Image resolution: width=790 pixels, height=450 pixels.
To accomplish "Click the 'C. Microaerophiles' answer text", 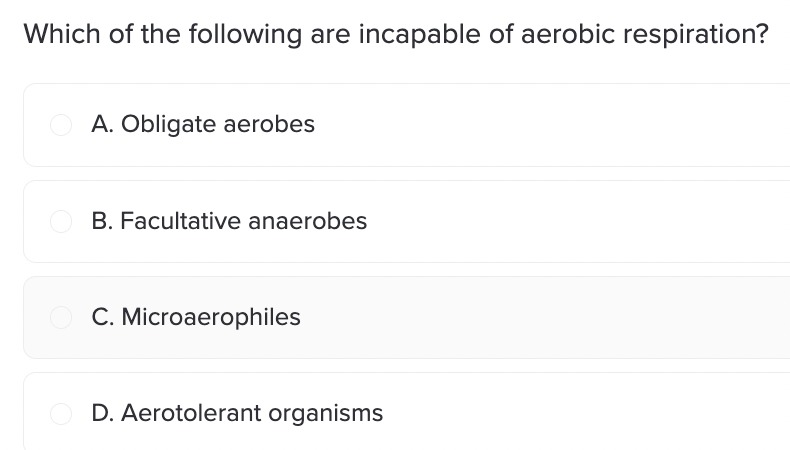I will (x=196, y=317).
